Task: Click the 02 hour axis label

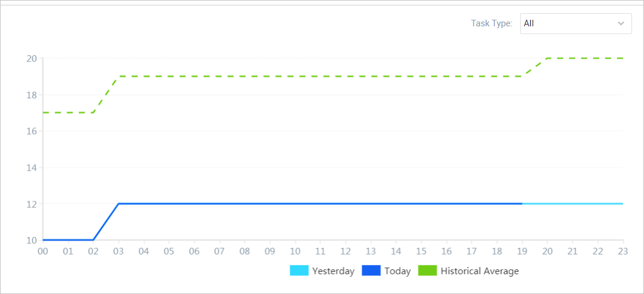Action: pos(93,251)
